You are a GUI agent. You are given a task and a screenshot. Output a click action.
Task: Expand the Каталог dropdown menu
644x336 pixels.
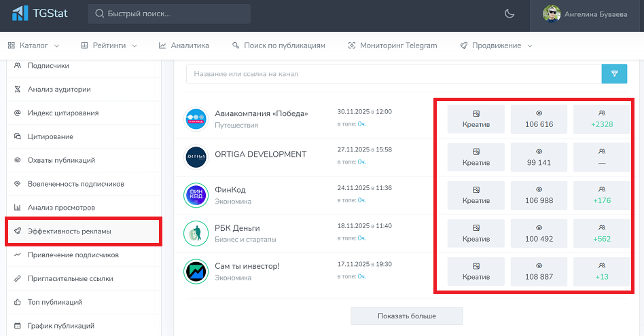[x=33, y=45]
